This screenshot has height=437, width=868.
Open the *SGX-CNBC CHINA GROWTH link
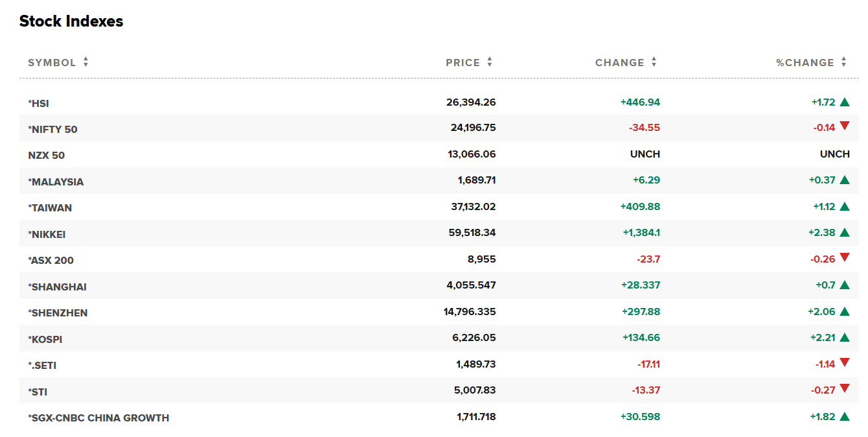tap(98, 418)
